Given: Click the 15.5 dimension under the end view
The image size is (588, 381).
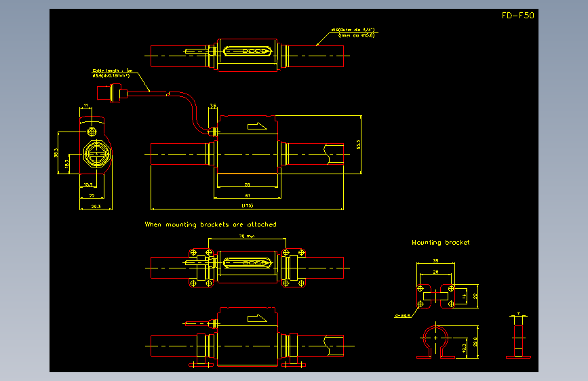Looking at the screenshot, I should pos(88,184).
